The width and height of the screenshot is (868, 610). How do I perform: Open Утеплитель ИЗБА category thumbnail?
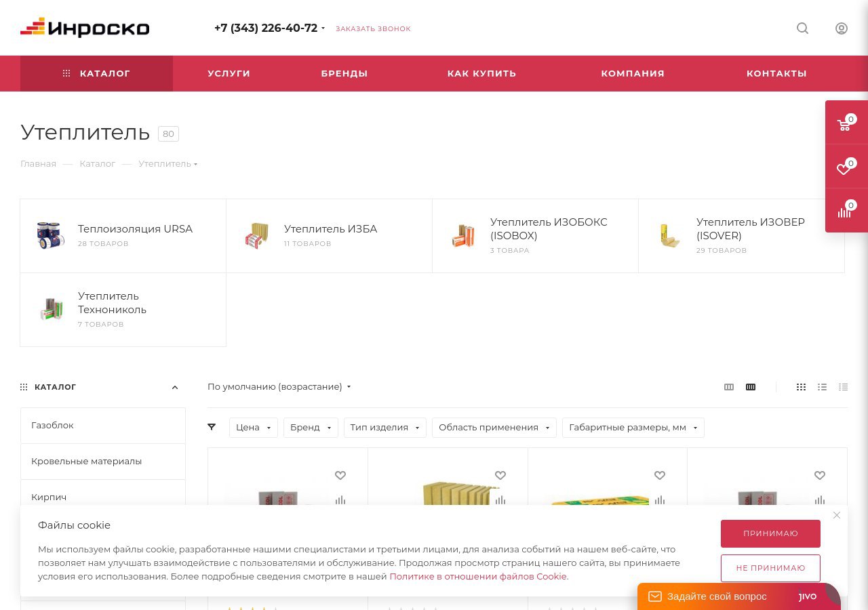[257, 235]
